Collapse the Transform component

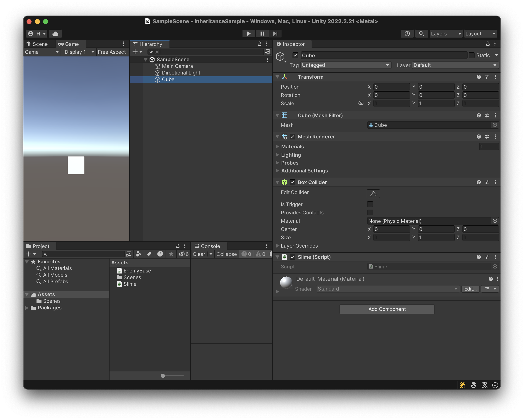coord(277,77)
